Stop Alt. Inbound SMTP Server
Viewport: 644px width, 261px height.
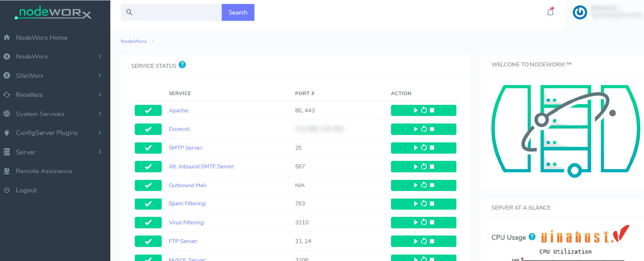pyautogui.click(x=432, y=167)
